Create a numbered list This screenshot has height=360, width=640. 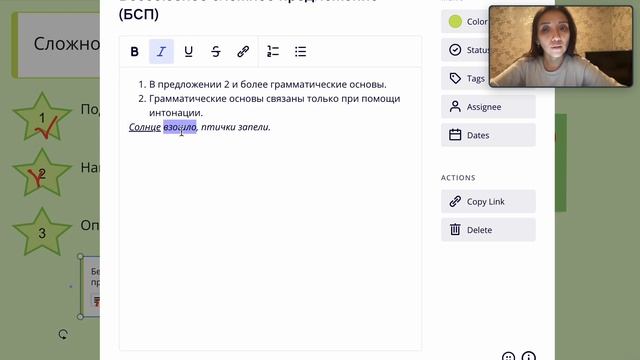[273, 51]
